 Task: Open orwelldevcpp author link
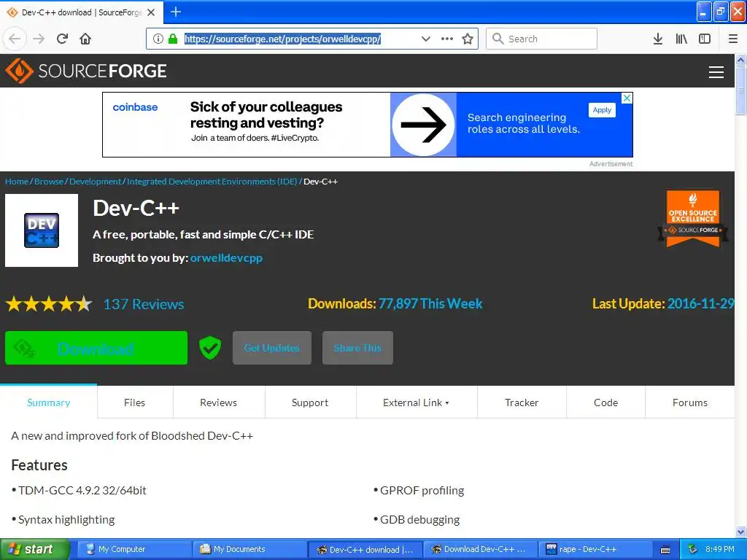tap(226, 257)
